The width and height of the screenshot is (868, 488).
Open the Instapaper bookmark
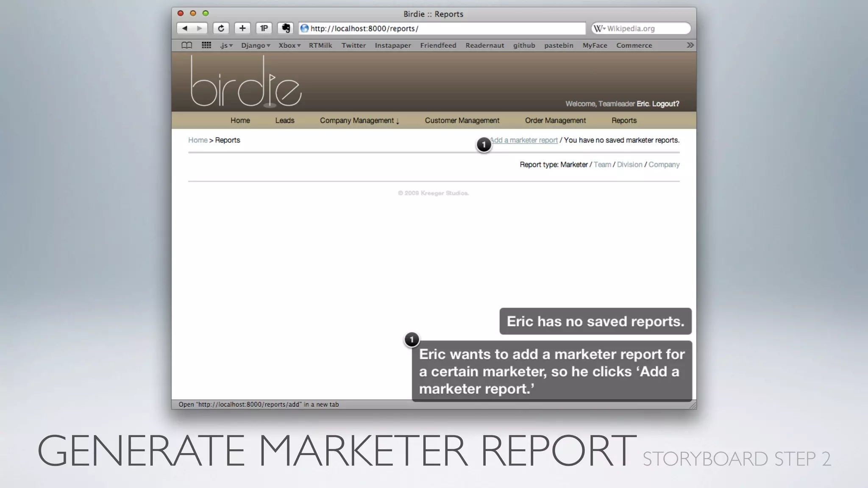(x=393, y=45)
